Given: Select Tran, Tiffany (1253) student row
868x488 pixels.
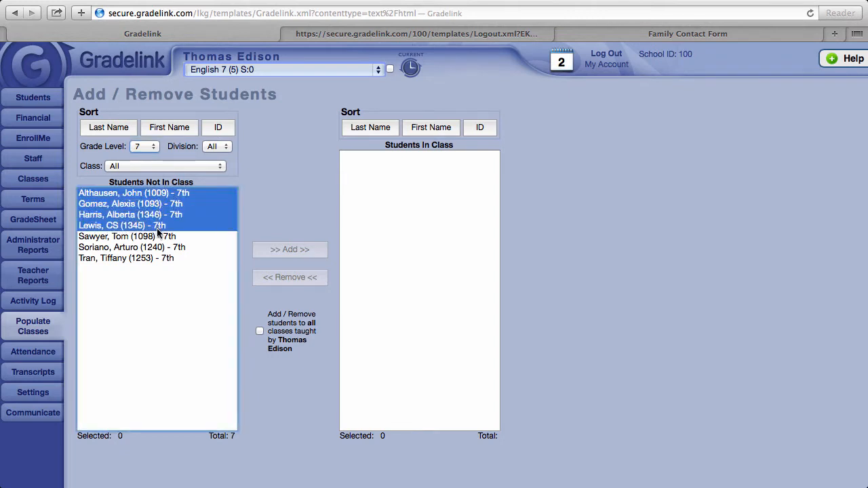Looking at the screenshot, I should [157, 258].
